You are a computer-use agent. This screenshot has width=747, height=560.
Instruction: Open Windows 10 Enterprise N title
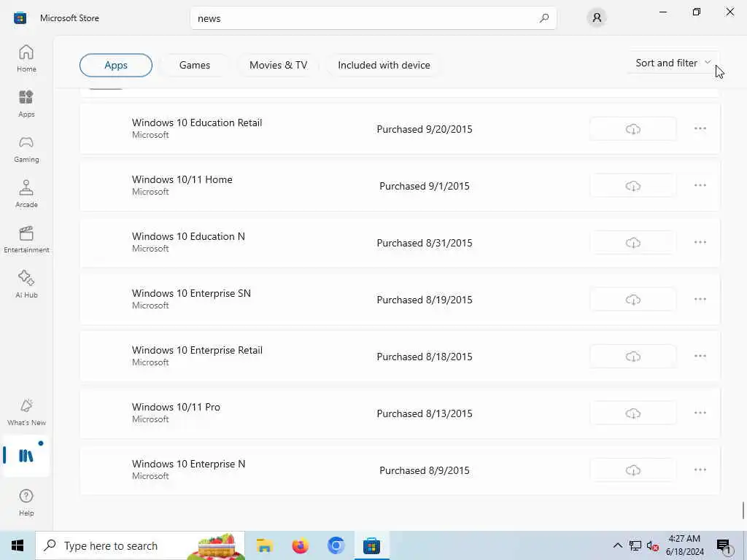(188, 464)
